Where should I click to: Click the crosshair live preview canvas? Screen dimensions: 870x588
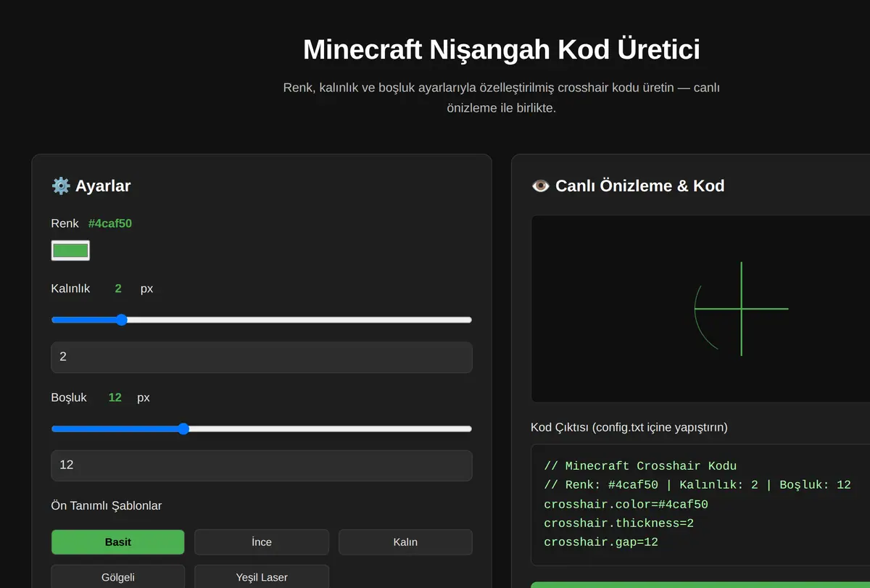[x=700, y=309]
